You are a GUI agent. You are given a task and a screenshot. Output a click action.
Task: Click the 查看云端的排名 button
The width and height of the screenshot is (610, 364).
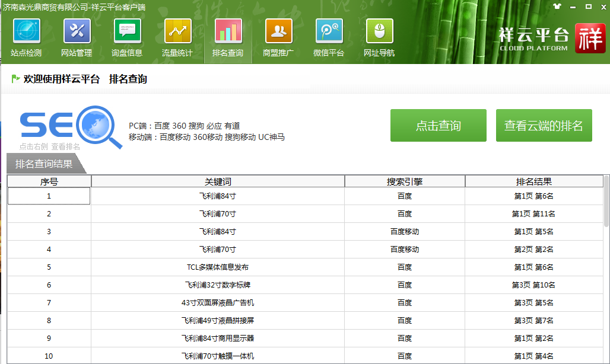click(x=544, y=126)
